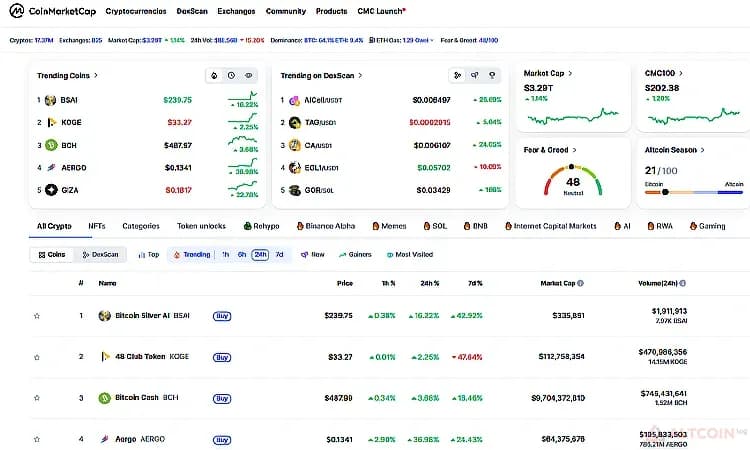Click Altcoin Season slider indicator

click(665, 192)
